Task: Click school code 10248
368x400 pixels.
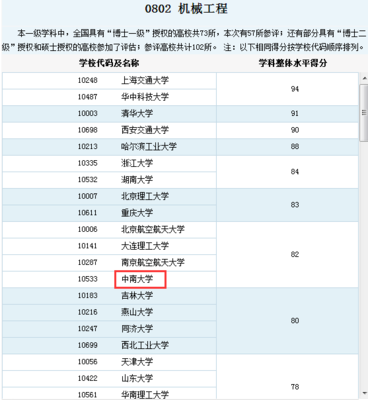Action: coord(88,80)
